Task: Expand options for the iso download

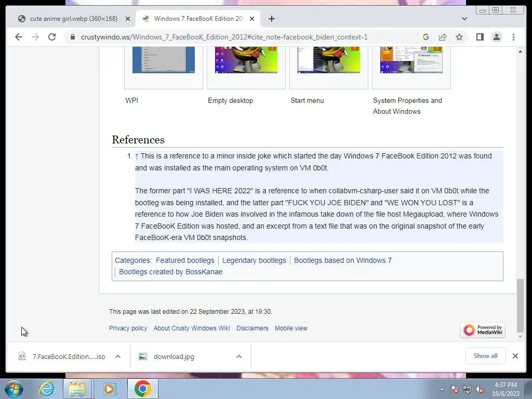Action: point(118,356)
